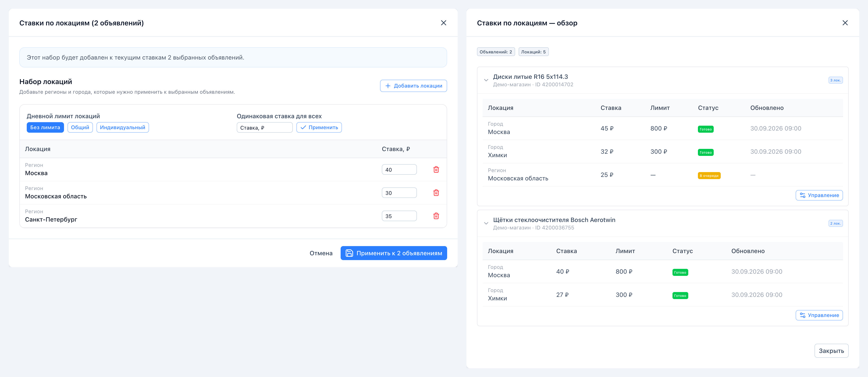
Task: Select Без лимита daily limit option
Action: coord(45,128)
